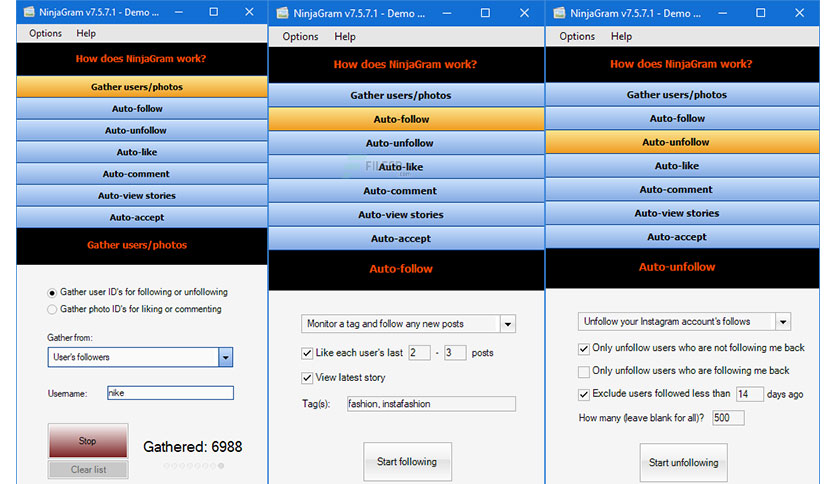This screenshot has width=836, height=484.
Task: Expand the 'User's followers' Gather from dropdown
Action: tap(225, 357)
